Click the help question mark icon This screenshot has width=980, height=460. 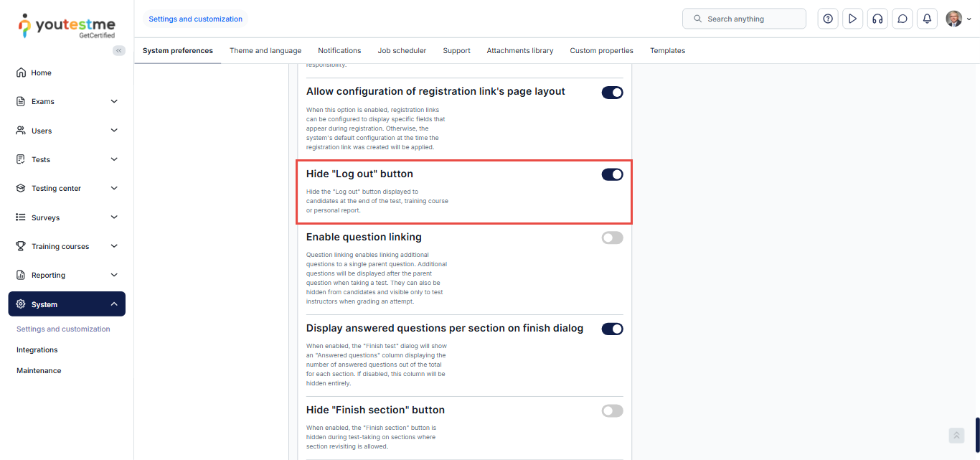pos(828,19)
